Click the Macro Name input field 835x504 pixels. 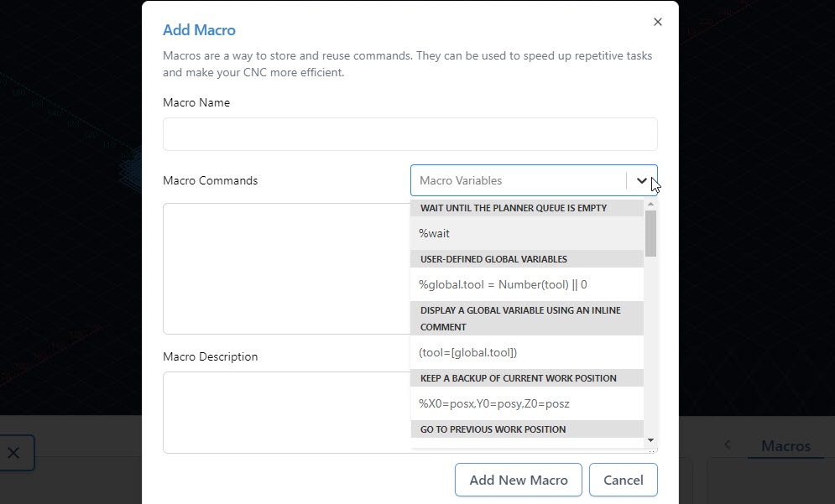[410, 134]
